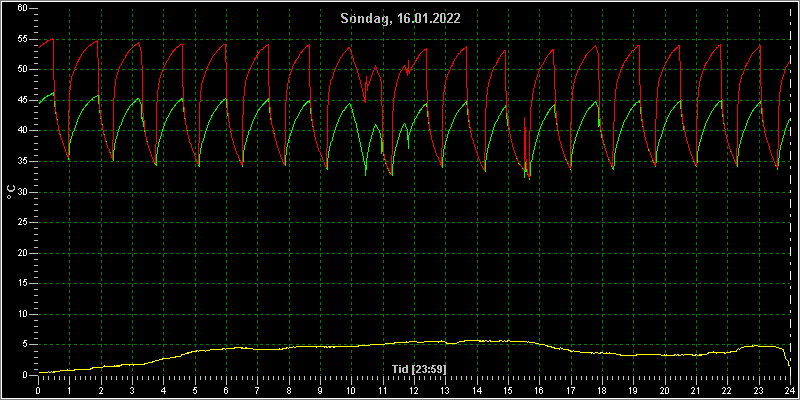Image resolution: width=800 pixels, height=400 pixels.
Task: Click hour 18 on the time axis
Action: coord(602,389)
